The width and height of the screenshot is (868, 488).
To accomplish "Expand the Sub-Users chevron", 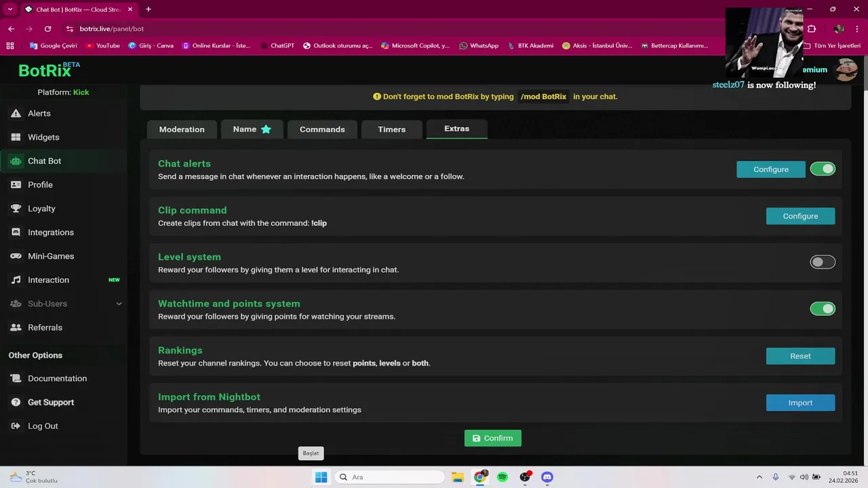I will point(119,304).
